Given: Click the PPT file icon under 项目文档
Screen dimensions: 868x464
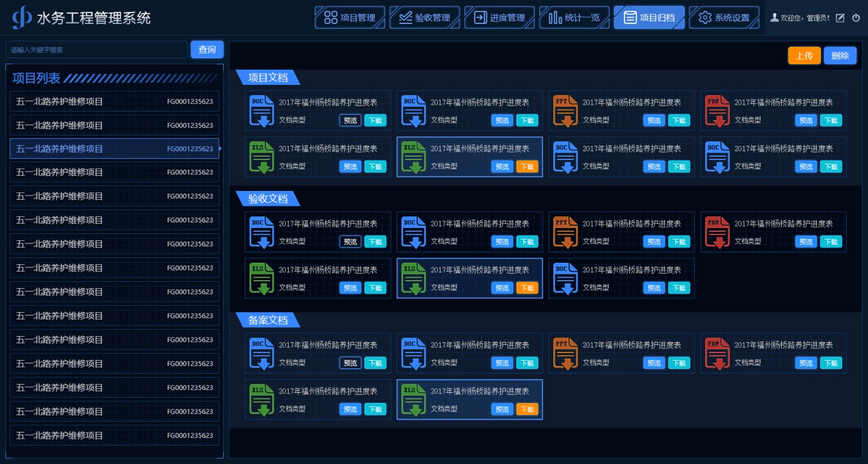Looking at the screenshot, I should [565, 111].
